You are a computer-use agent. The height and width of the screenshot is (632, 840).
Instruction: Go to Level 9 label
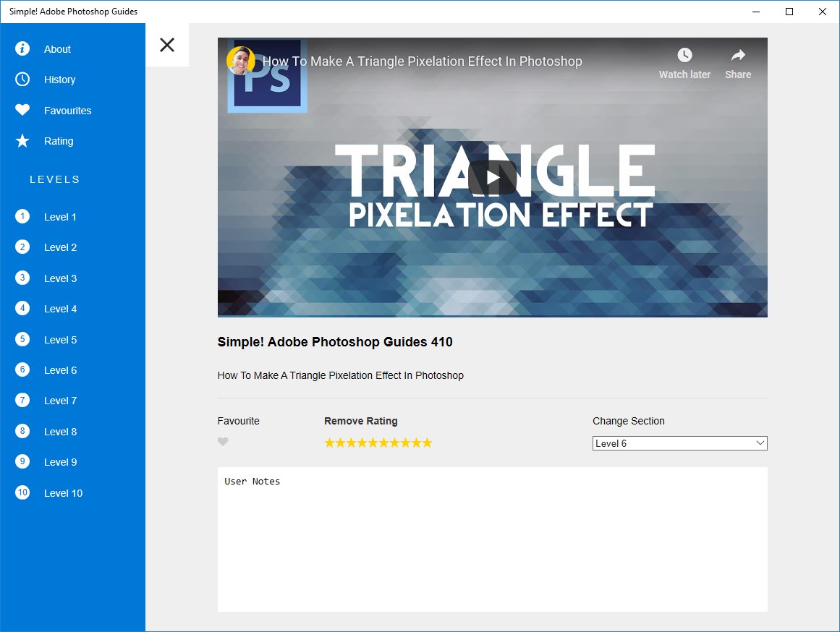[x=60, y=462]
